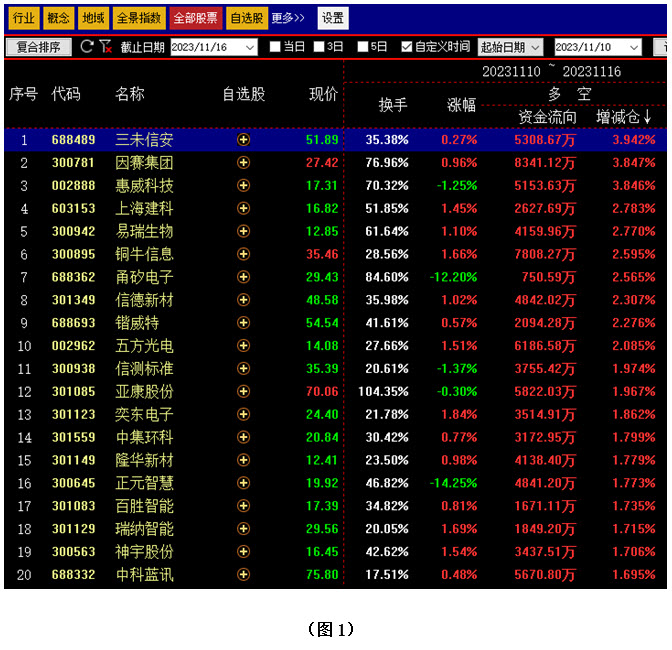This screenshot has height=650, width=672.
Task: Click stock name 甬矽电子
Action: point(144,277)
